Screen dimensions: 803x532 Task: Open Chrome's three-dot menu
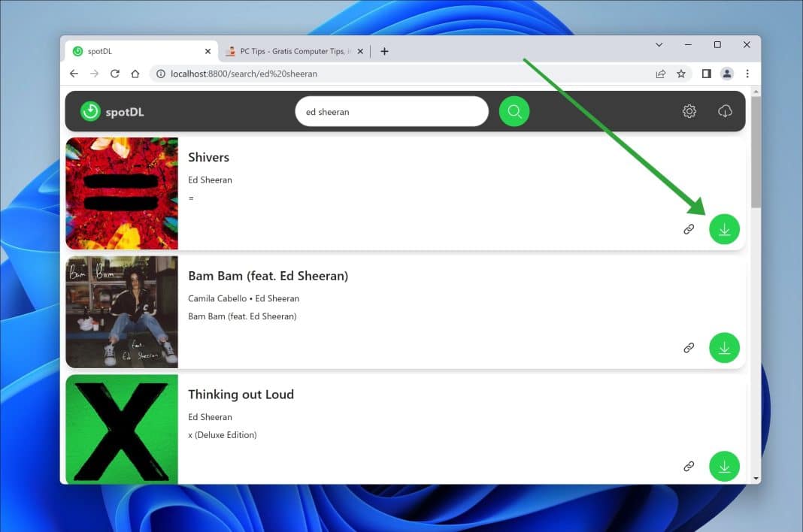[747, 74]
